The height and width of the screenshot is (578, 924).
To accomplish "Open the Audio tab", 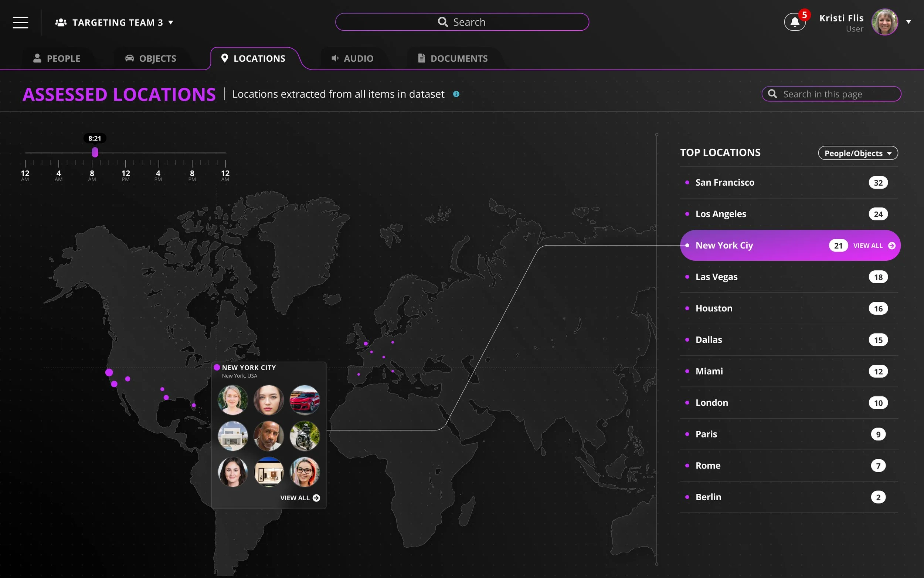I will tap(352, 58).
